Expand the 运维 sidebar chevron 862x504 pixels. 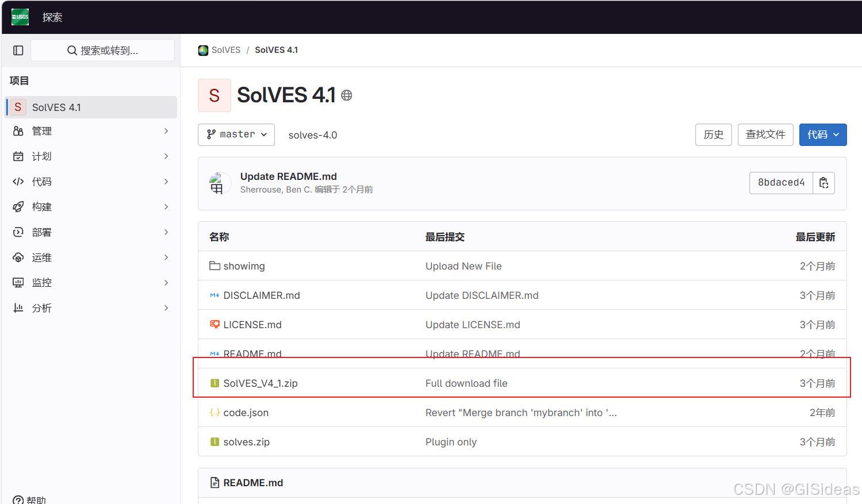pyautogui.click(x=166, y=257)
